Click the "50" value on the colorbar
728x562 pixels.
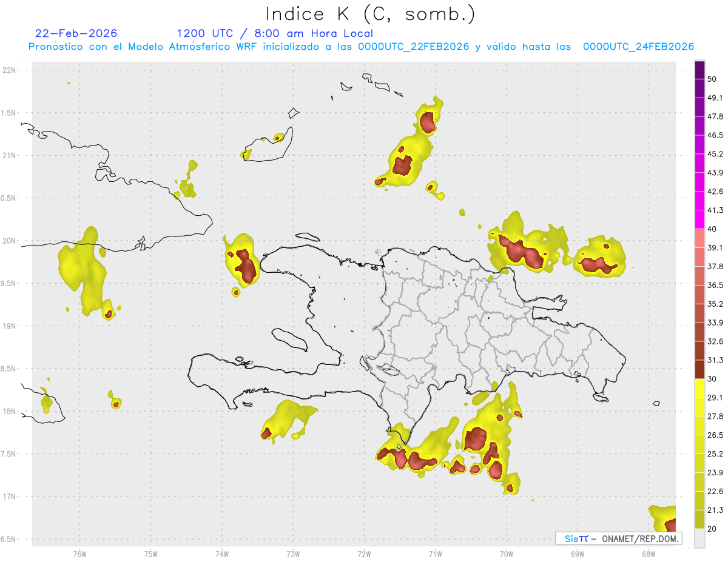[x=713, y=79]
